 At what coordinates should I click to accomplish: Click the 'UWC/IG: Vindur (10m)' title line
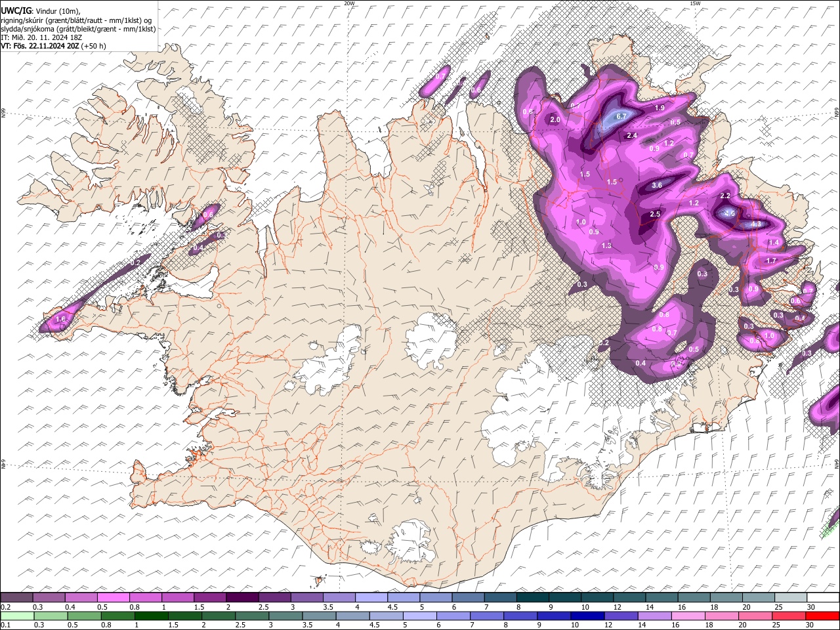(41, 10)
